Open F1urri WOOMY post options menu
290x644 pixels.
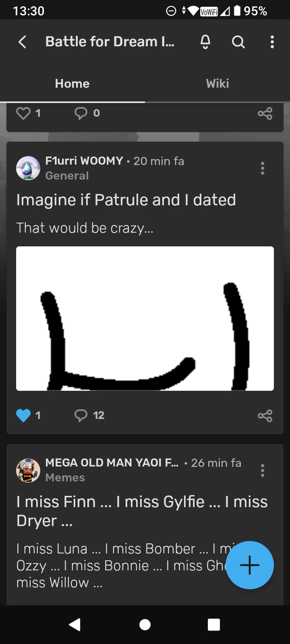pos(263,168)
